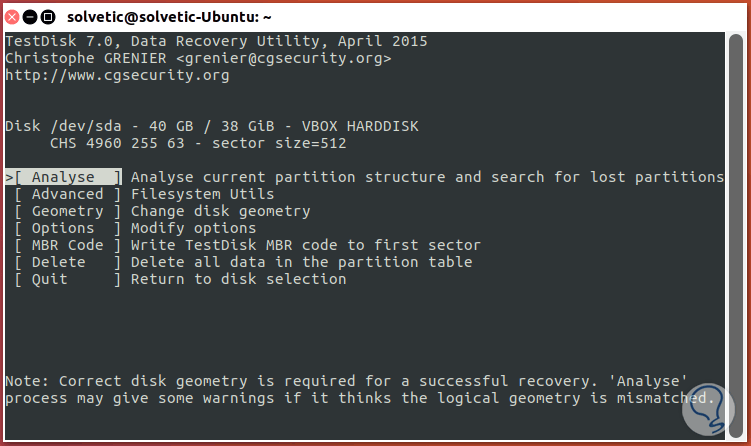Close the terminal window

coord(14,16)
